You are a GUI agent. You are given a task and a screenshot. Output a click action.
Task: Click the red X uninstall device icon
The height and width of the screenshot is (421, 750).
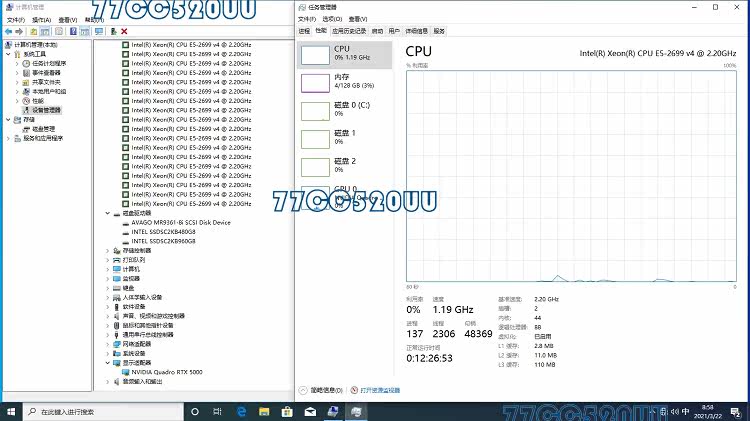[124, 32]
